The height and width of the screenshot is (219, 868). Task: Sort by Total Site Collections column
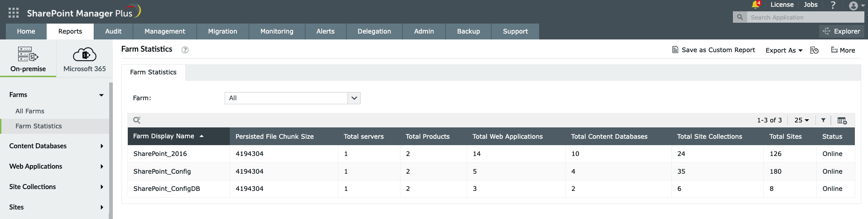(x=709, y=136)
